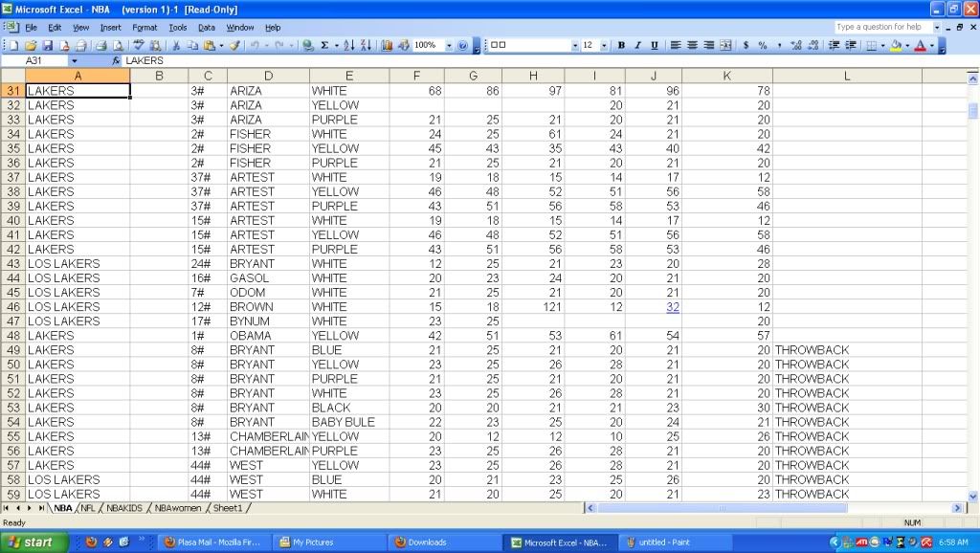Expand the Paste options arrow
980x553 pixels.
pos(221,46)
